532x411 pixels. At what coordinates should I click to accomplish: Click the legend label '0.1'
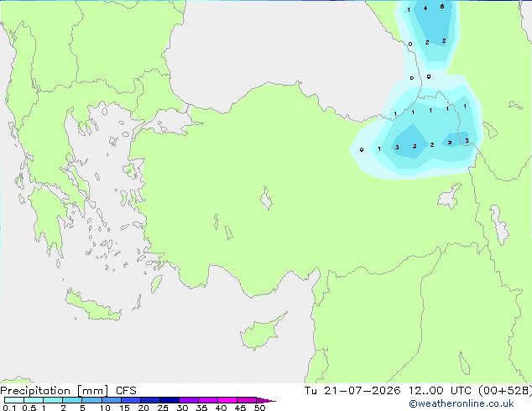9,408
